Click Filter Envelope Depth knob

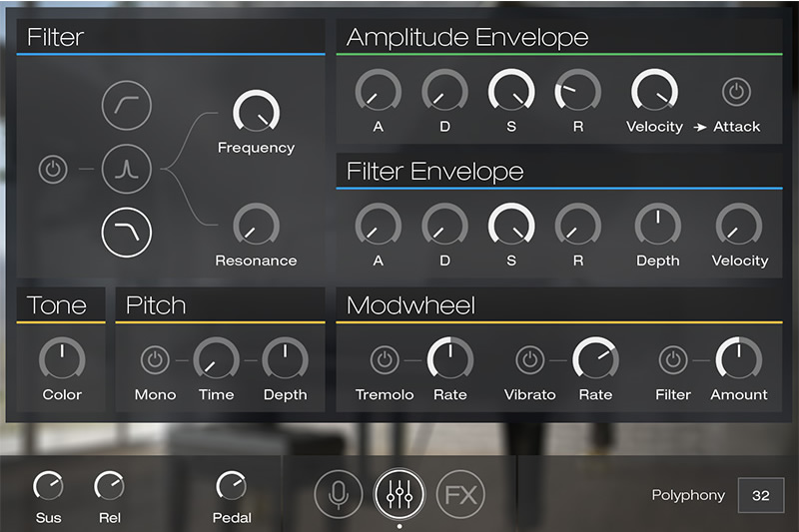(x=658, y=226)
